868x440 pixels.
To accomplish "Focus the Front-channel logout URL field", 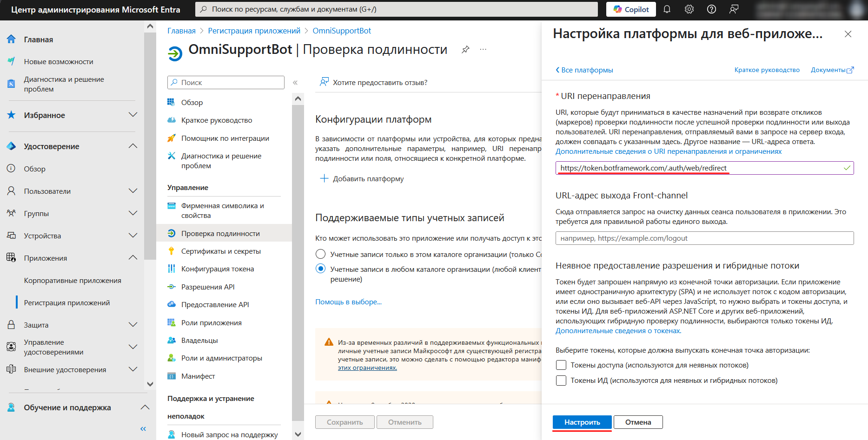I will pos(704,238).
